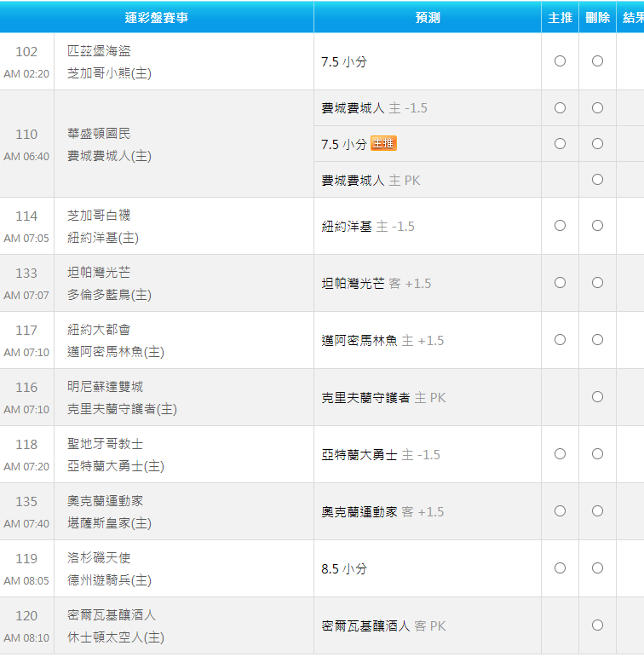Click game number 119

coord(26,559)
